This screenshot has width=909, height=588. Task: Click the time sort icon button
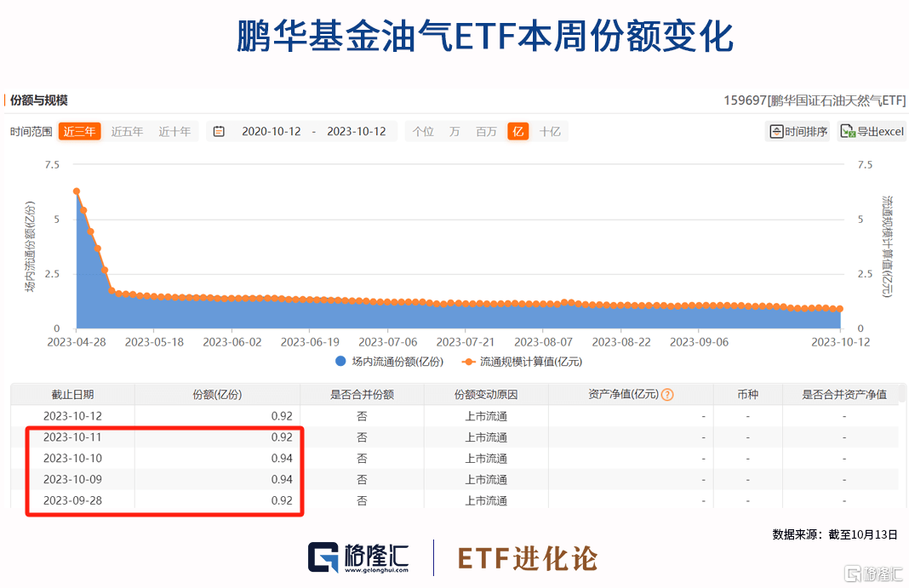[x=776, y=132]
